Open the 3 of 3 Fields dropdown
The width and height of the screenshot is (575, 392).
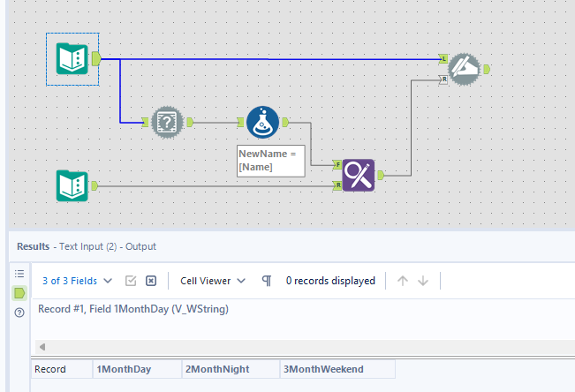[x=77, y=281]
